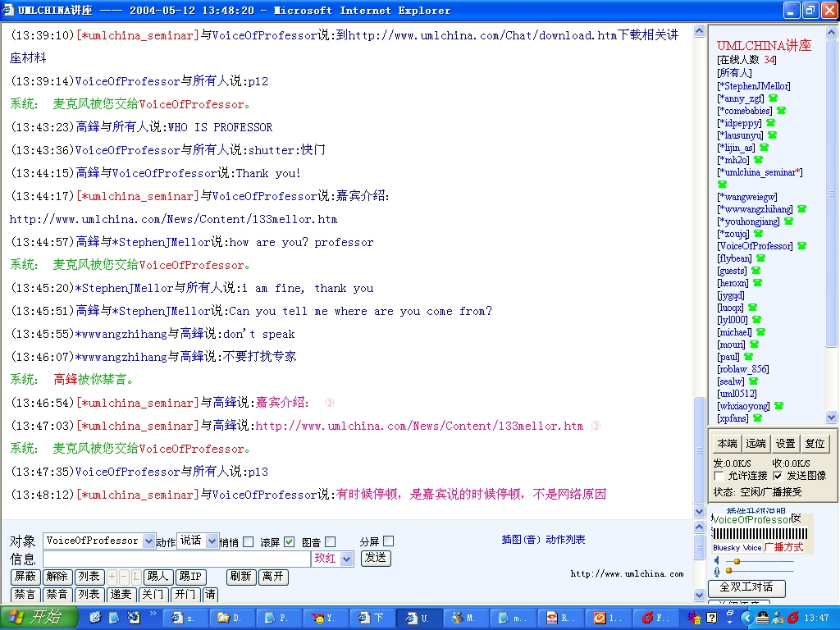Click the phone icon beside VoiceOfProfessor in user list
The image size is (840, 630).
click(801, 246)
